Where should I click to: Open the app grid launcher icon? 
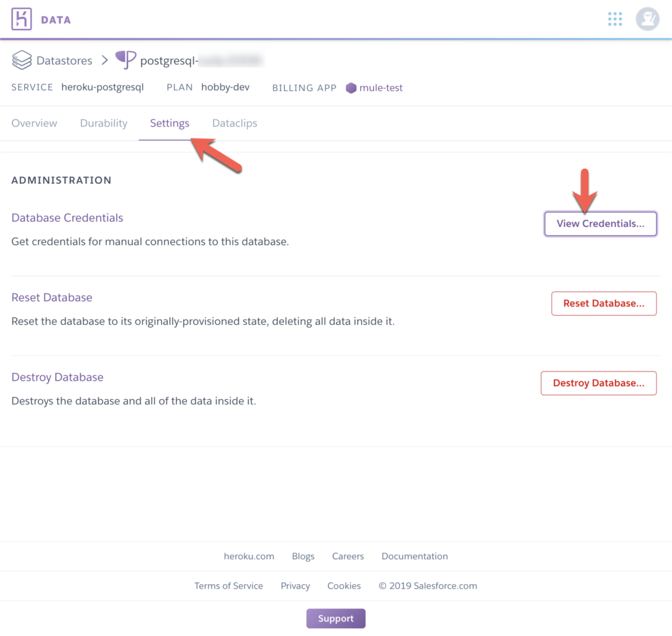point(615,19)
